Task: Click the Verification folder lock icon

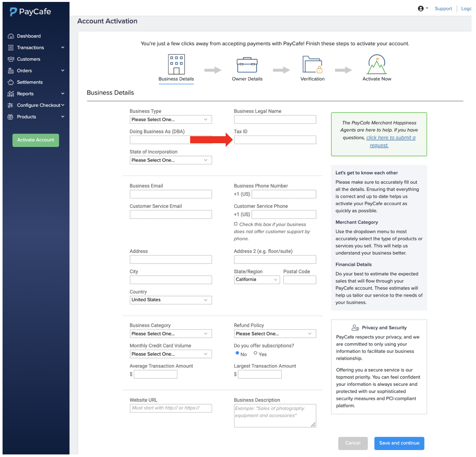Action: (312, 65)
